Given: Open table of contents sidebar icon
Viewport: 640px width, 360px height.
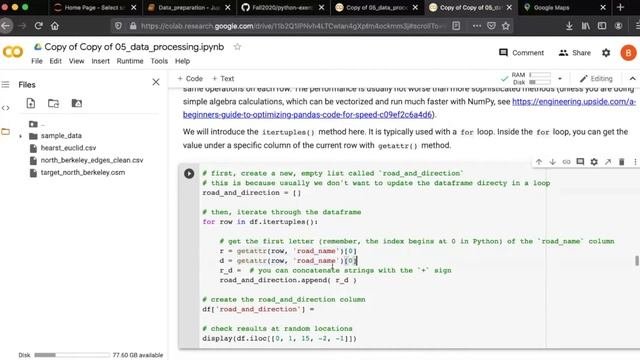Looking at the screenshot, I should (5, 84).
